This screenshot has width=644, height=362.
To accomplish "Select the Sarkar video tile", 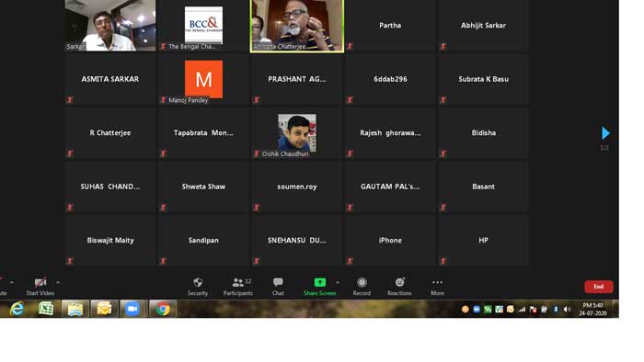I will click(110, 26).
